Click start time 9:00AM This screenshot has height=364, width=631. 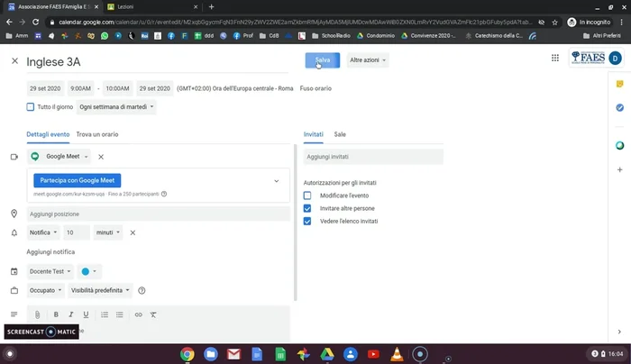click(80, 88)
